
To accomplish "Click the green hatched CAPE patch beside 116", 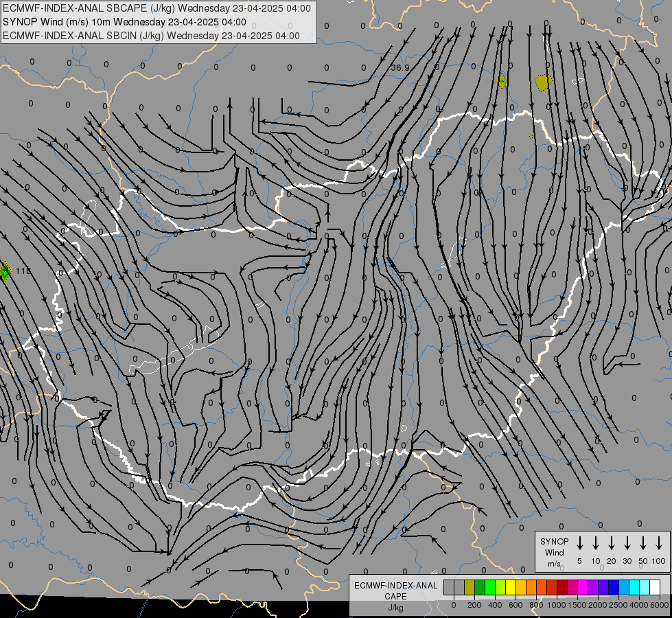I will [5, 271].
